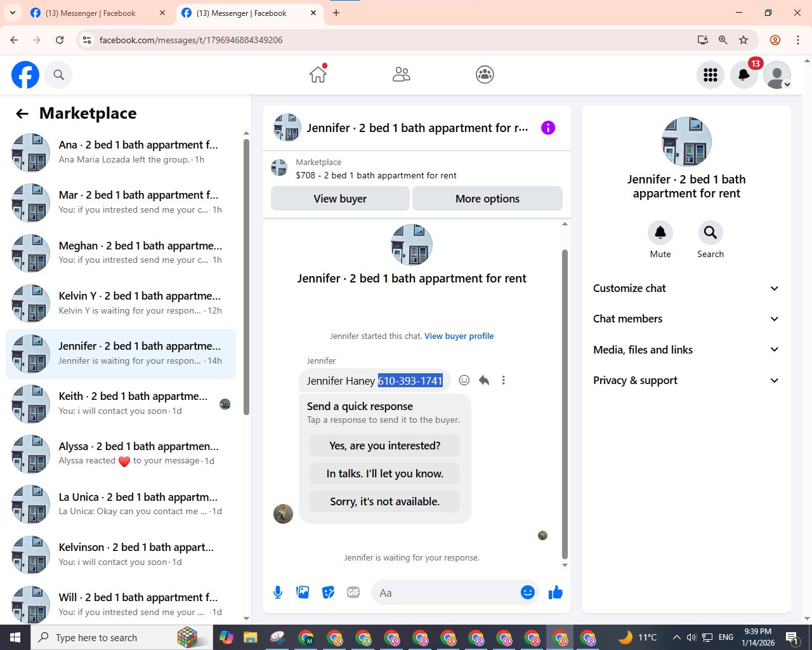Screen dimensions: 812x650
Task: Choose a sticker icon in composer
Action: pos(328,592)
